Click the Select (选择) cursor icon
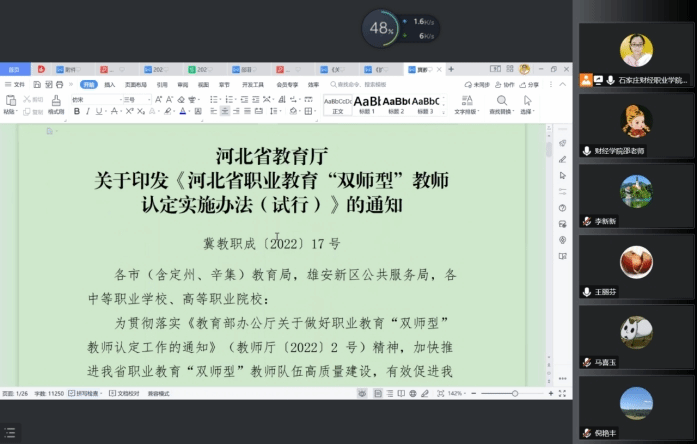Screen dimensions: 697x444 point(527,100)
